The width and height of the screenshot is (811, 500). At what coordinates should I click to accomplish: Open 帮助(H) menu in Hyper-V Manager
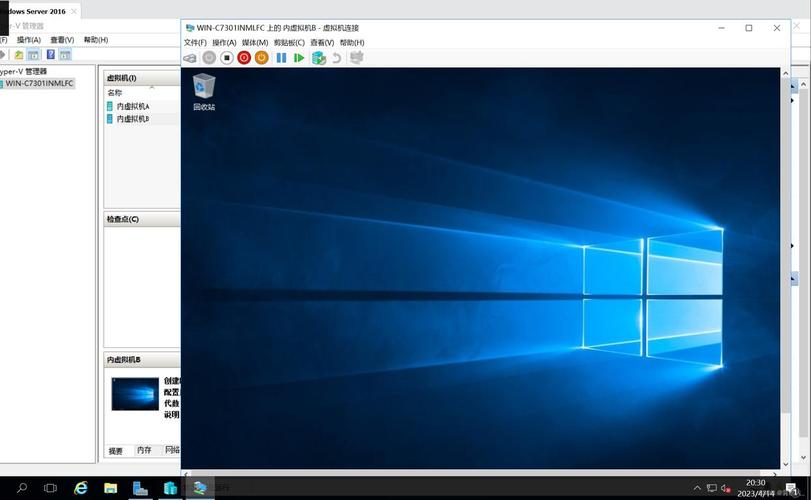pos(96,40)
